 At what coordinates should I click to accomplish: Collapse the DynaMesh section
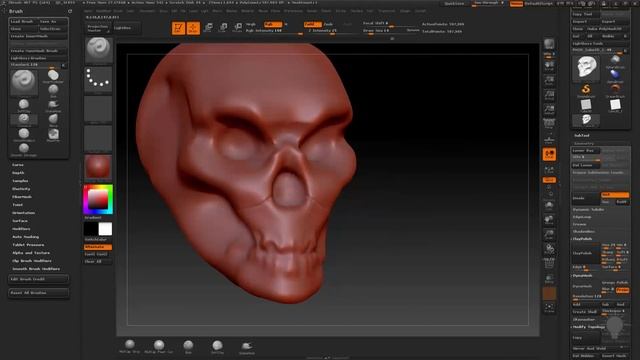click(x=582, y=276)
